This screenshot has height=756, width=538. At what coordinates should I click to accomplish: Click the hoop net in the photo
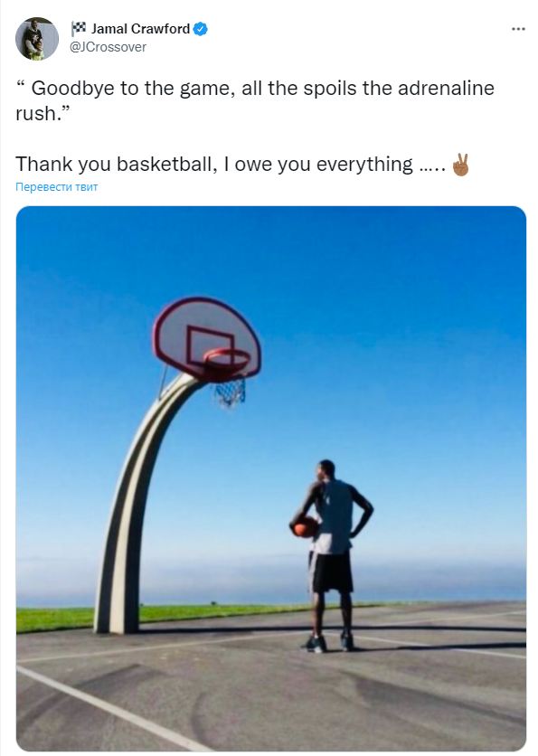coord(230,391)
